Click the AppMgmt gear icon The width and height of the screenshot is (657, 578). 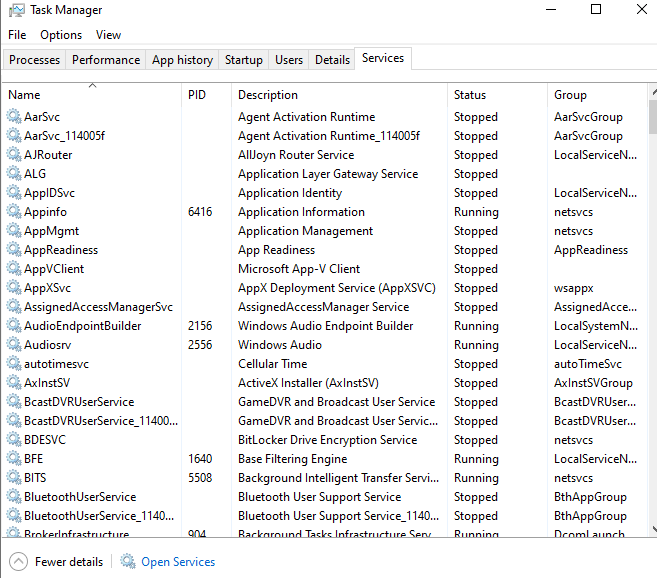14,230
